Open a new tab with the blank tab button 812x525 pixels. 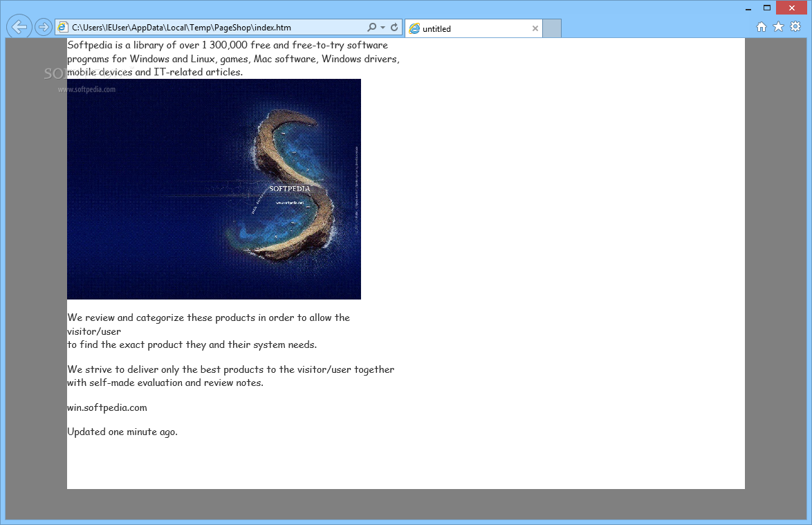pyautogui.click(x=552, y=28)
